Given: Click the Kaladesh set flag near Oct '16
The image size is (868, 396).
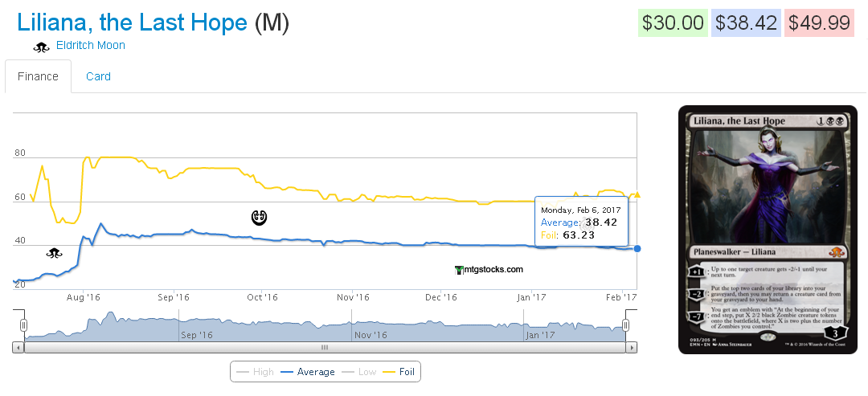Looking at the screenshot, I should pyautogui.click(x=259, y=218).
